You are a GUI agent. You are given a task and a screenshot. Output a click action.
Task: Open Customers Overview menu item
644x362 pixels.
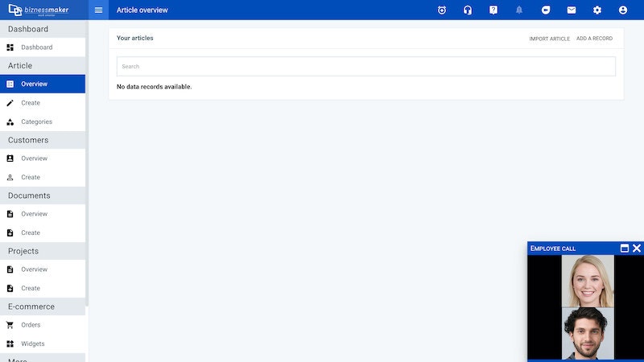43,158
